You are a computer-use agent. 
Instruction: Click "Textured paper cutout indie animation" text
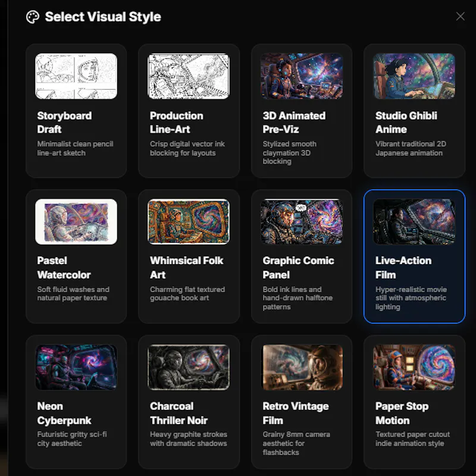(x=412, y=439)
